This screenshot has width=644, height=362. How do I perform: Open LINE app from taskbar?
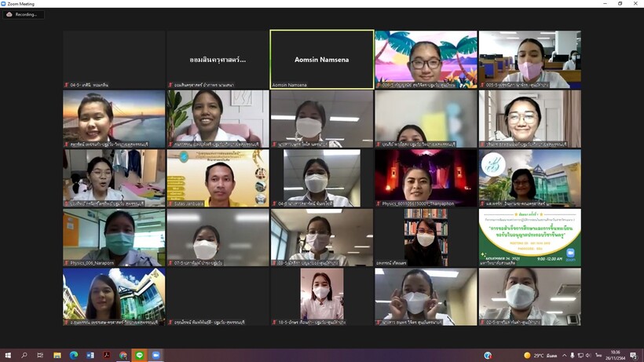tap(140, 355)
